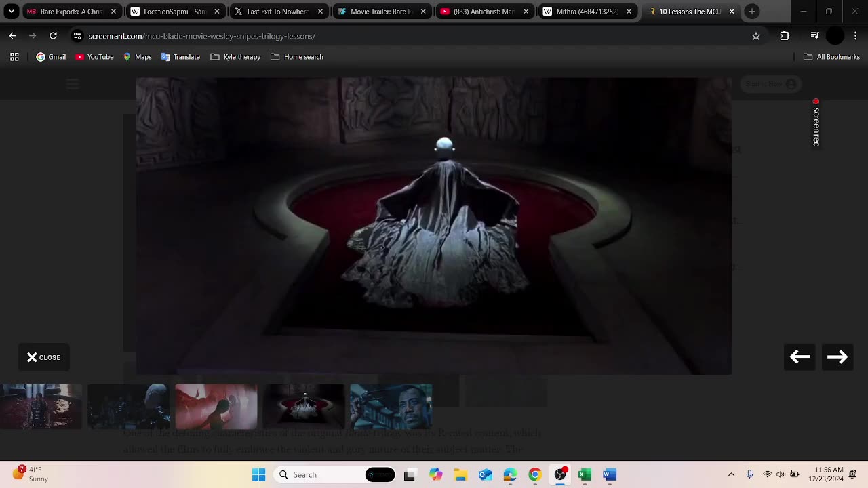This screenshot has width=868, height=488.
Task: Click the ScreenRec recording widget
Action: pyautogui.click(x=816, y=123)
